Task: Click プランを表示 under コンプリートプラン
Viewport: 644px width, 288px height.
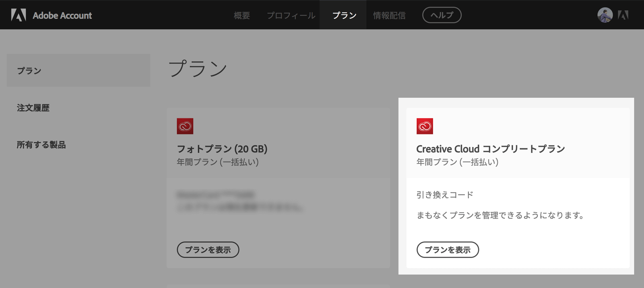Action: [x=448, y=250]
